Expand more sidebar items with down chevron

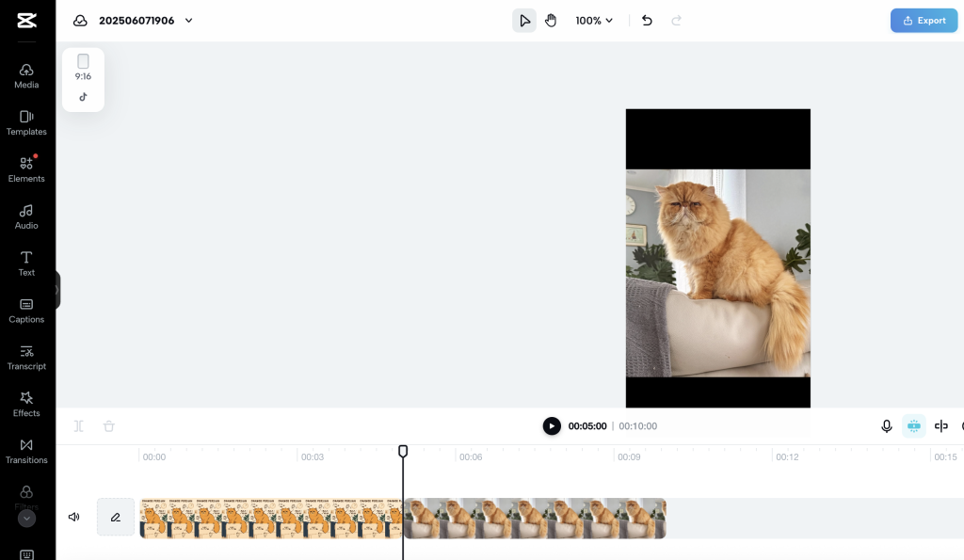click(26, 519)
